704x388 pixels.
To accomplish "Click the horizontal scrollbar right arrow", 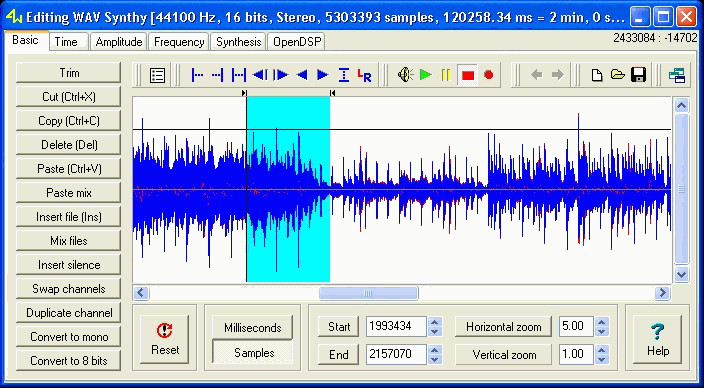I will point(662,293).
